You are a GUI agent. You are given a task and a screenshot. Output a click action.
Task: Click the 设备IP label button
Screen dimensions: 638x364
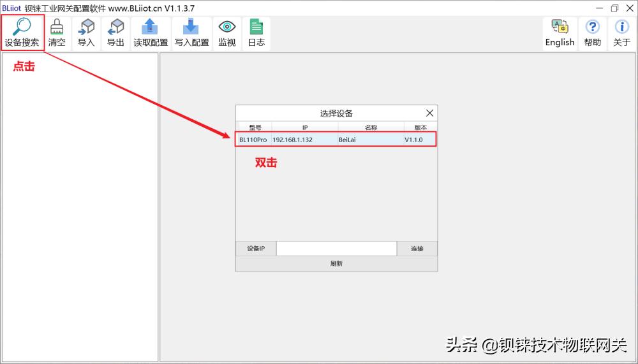click(x=256, y=249)
